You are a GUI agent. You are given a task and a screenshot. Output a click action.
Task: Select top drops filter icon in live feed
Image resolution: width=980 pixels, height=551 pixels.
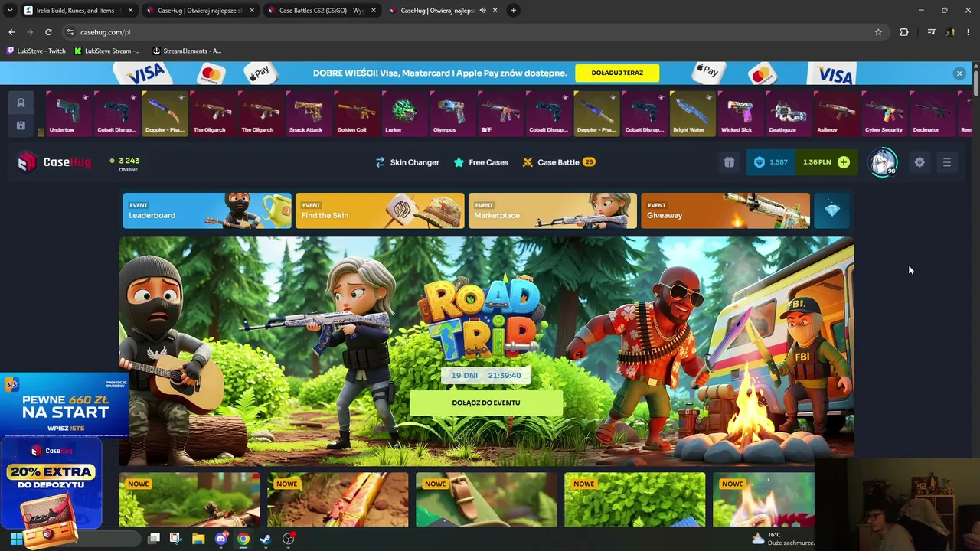21,103
